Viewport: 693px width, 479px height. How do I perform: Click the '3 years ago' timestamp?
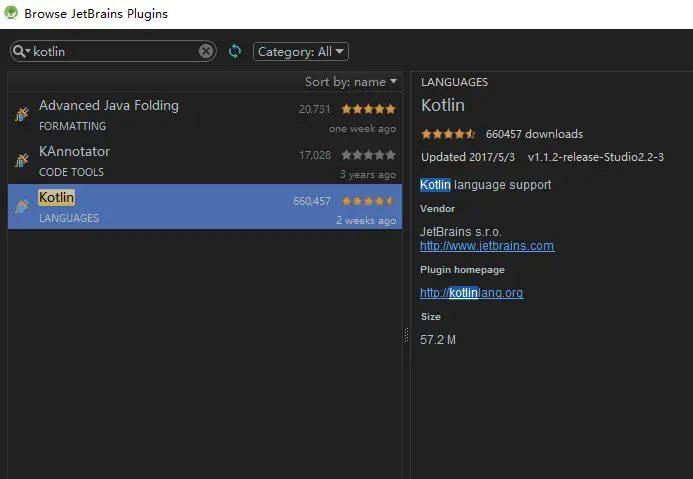(x=368, y=175)
